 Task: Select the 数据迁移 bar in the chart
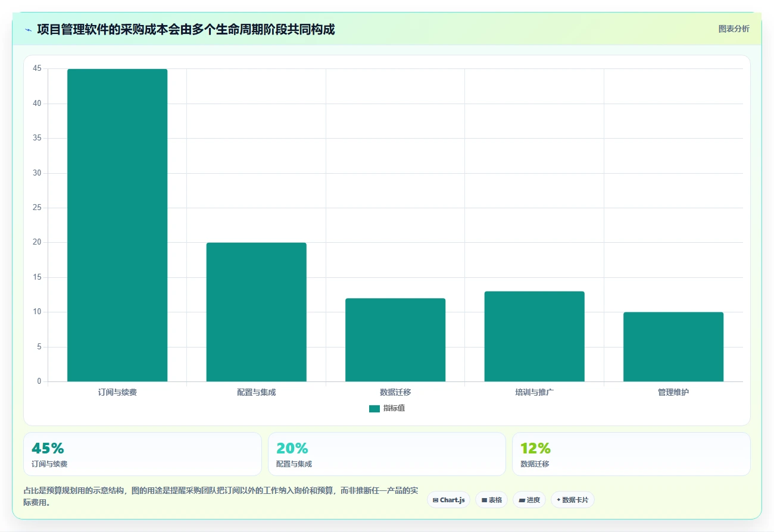395,340
